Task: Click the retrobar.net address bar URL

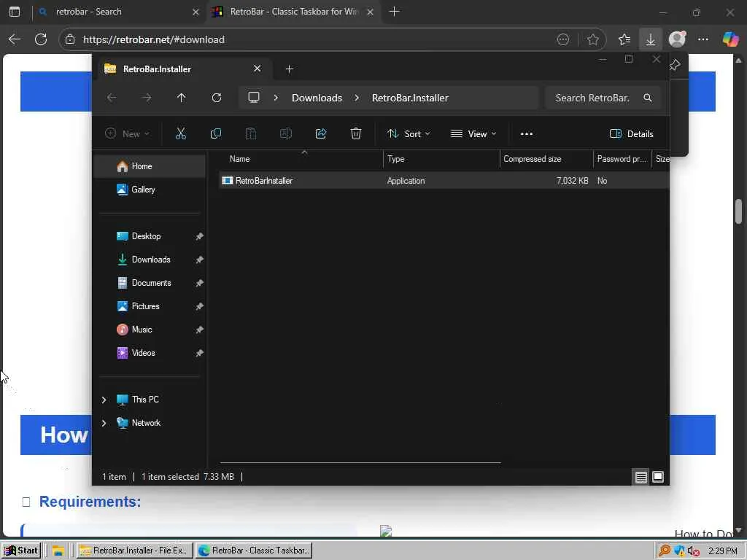Action: coord(154,39)
